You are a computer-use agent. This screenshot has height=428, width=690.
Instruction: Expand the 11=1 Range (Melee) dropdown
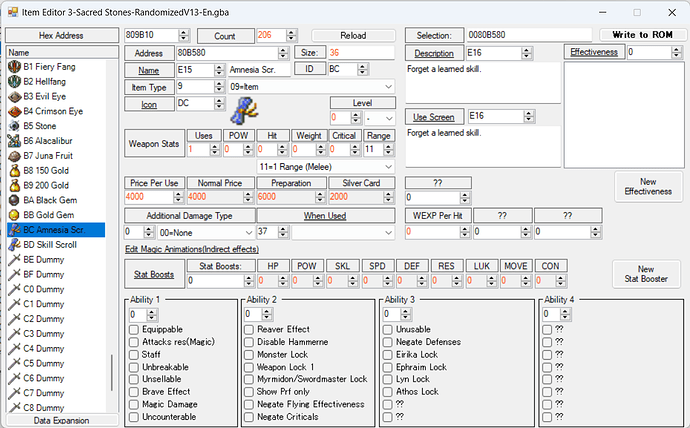[x=388, y=166]
